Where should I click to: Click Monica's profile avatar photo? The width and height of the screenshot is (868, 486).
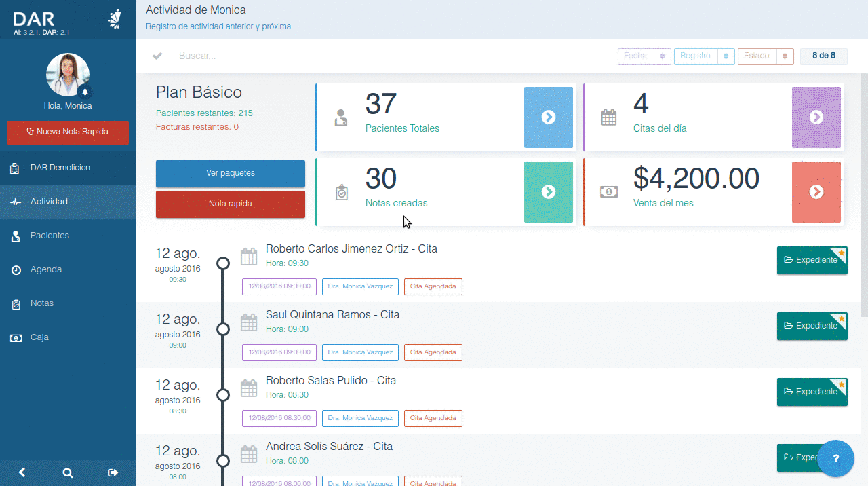tap(68, 75)
